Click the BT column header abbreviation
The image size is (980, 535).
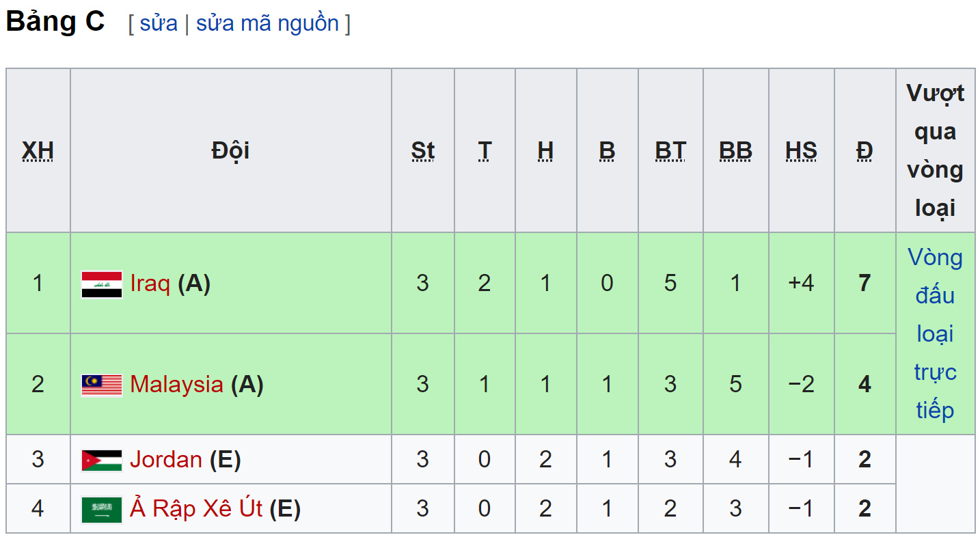670,150
